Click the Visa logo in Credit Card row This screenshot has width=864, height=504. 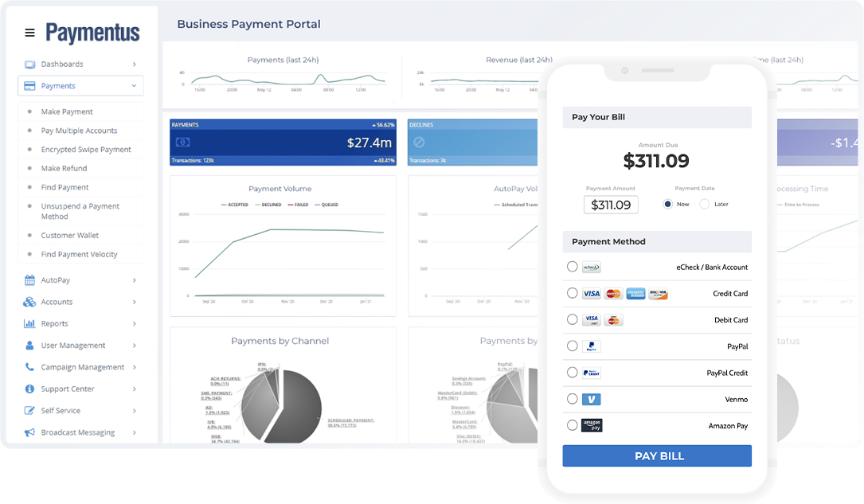[592, 294]
